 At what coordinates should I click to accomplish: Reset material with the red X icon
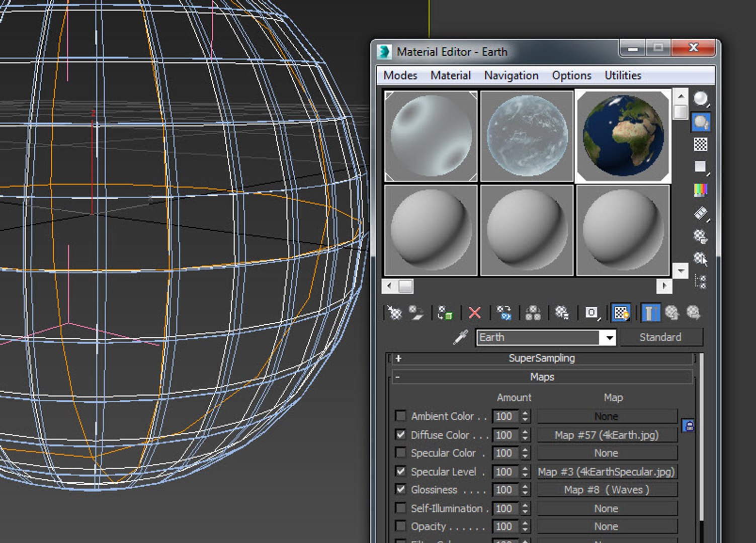pyautogui.click(x=474, y=313)
